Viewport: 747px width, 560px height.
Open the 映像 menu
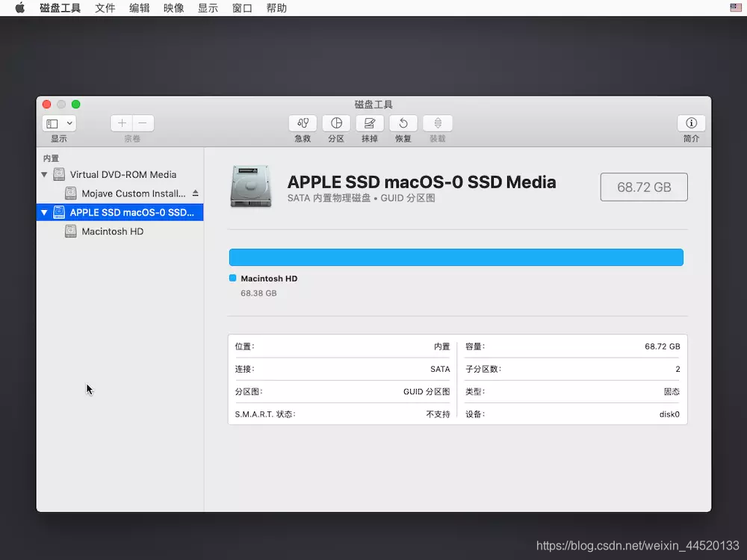(173, 8)
